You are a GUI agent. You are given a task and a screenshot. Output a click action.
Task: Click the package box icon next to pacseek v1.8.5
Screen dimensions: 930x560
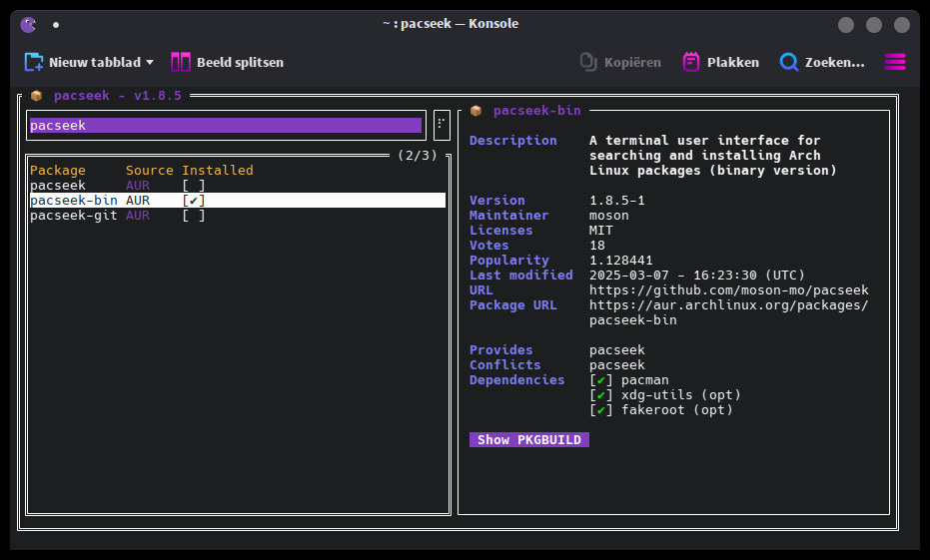pyautogui.click(x=36, y=96)
